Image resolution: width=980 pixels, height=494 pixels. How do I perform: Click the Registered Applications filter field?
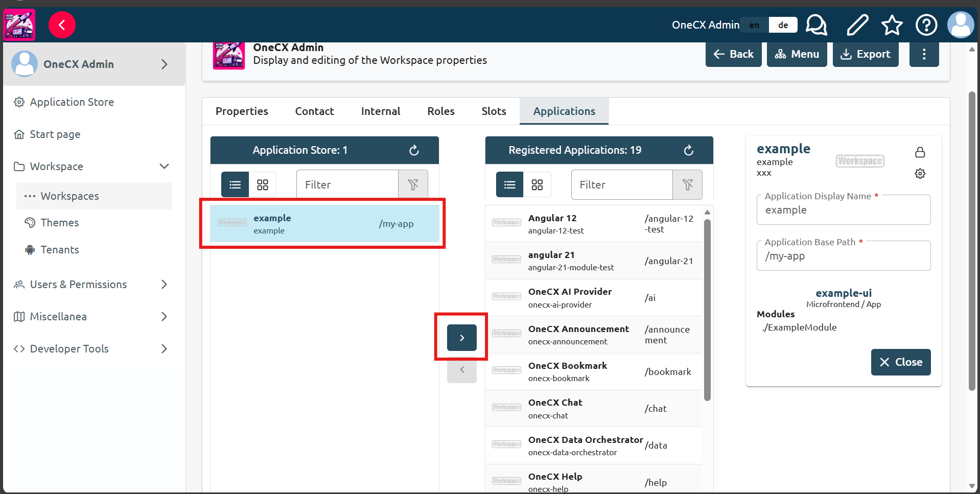621,184
